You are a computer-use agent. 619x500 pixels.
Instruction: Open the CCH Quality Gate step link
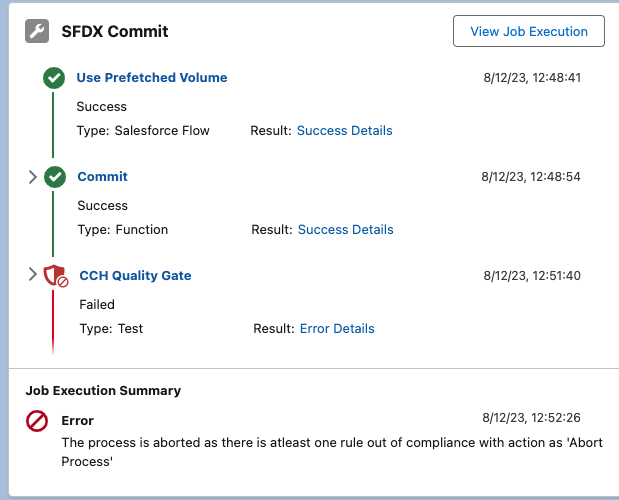(135, 275)
